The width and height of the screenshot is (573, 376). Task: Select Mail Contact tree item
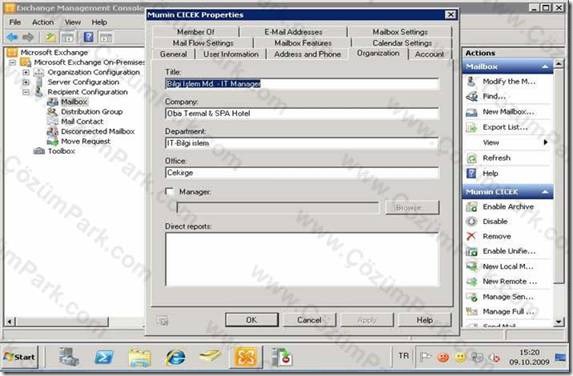(x=82, y=122)
